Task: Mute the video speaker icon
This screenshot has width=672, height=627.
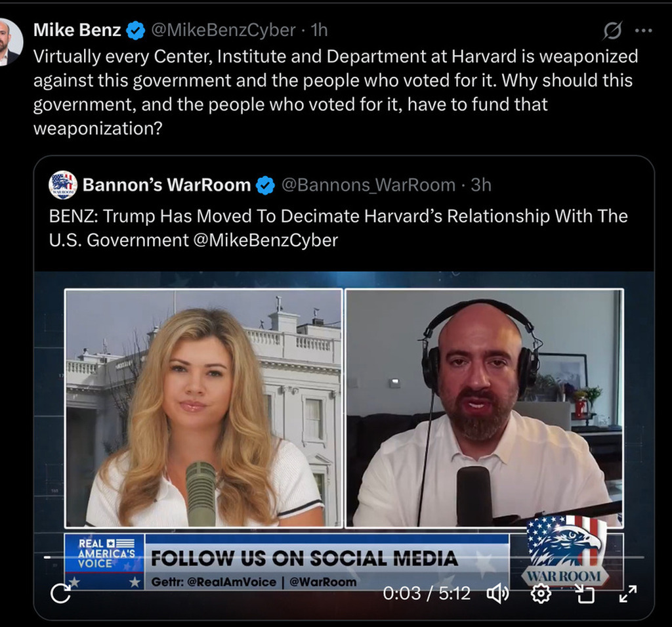Action: pos(498,594)
